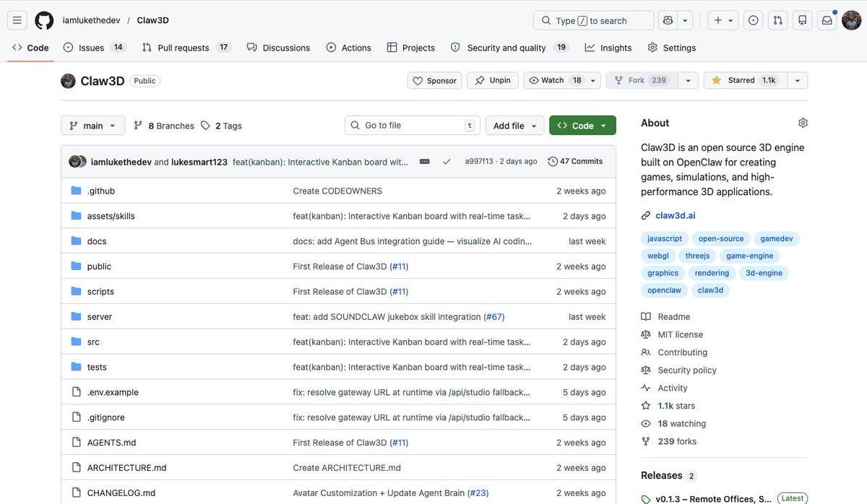Go to GitHub home via Octocat logo
The width and height of the screenshot is (867, 504).
[x=44, y=20]
